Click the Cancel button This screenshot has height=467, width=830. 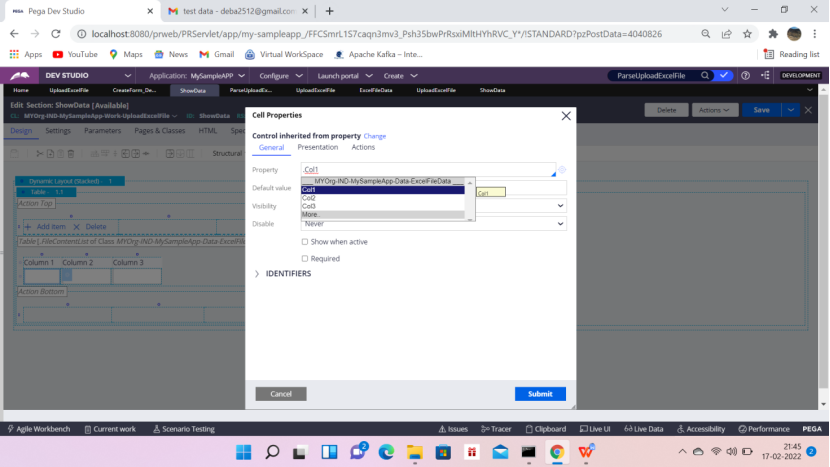point(281,394)
